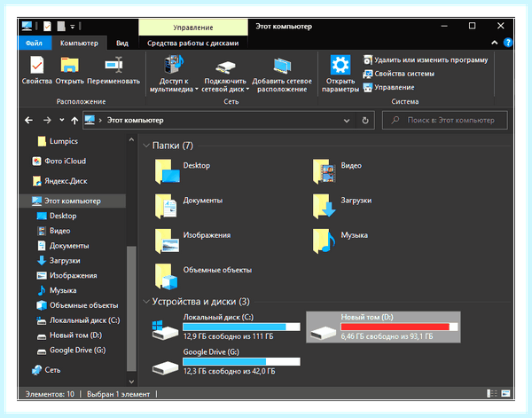
Task: Select Изображения in the navigation tree
Action: point(66,276)
